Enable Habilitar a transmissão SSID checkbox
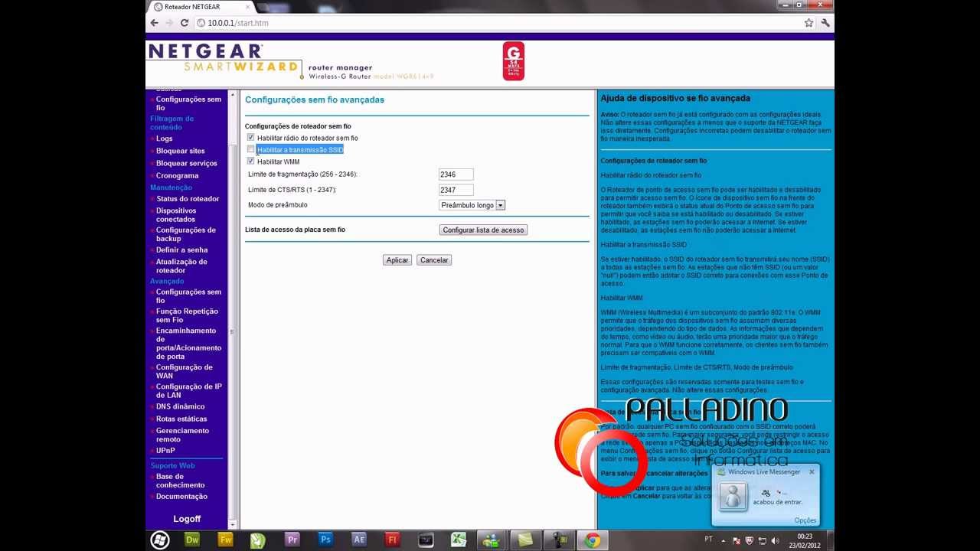Image resolution: width=980 pixels, height=551 pixels. click(251, 149)
